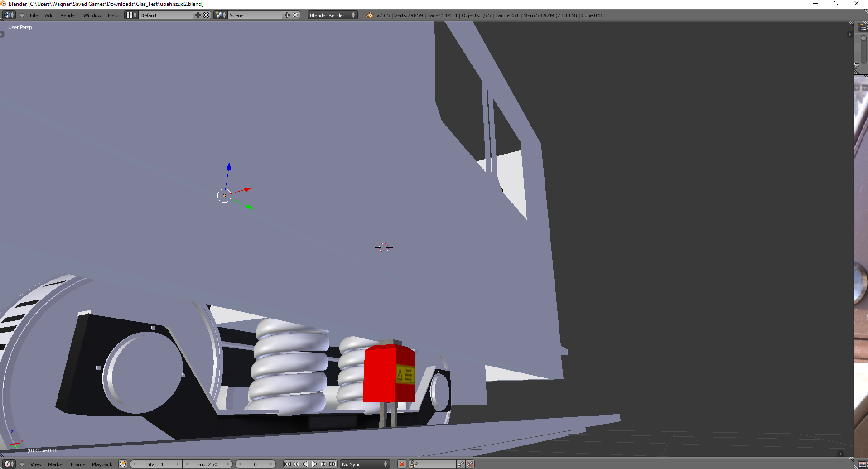868x469 pixels.
Task: Click the Default screen layout name field
Action: click(166, 15)
